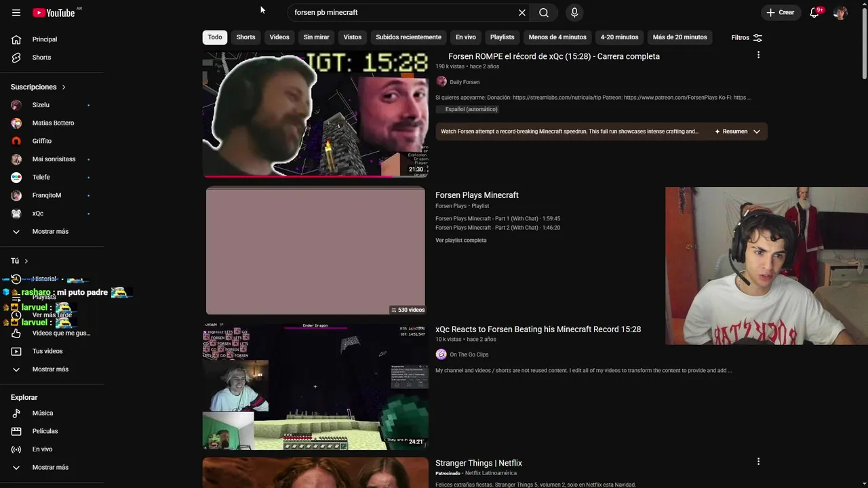Expand the Resumen AI summary
The width and height of the screenshot is (868, 488).
click(x=738, y=131)
